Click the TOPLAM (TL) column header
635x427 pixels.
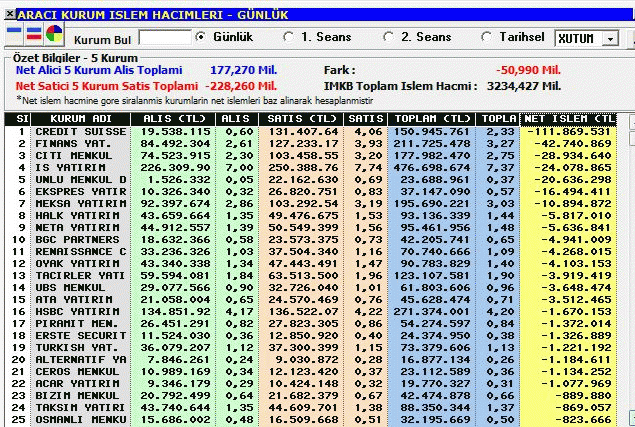(432, 119)
